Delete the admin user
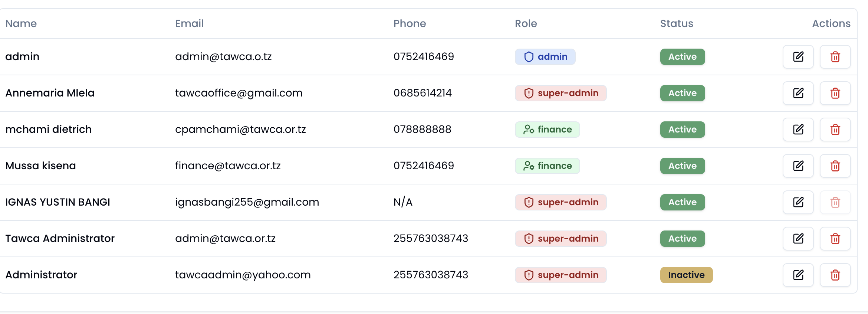The height and width of the screenshot is (314, 868). point(835,57)
